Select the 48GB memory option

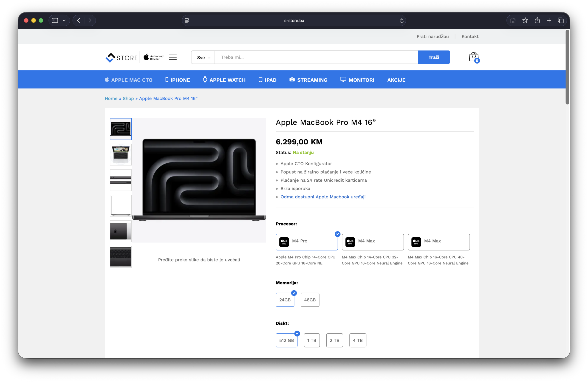tap(310, 300)
